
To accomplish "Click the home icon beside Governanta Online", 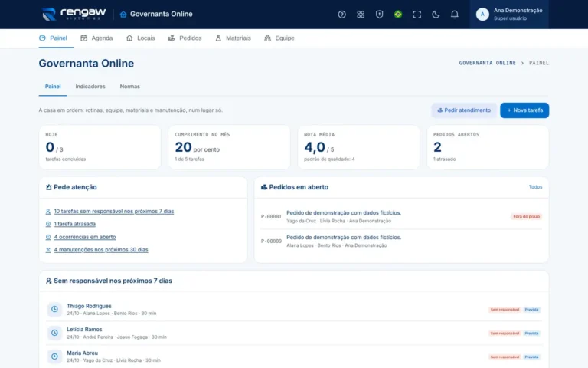I will coord(123,15).
